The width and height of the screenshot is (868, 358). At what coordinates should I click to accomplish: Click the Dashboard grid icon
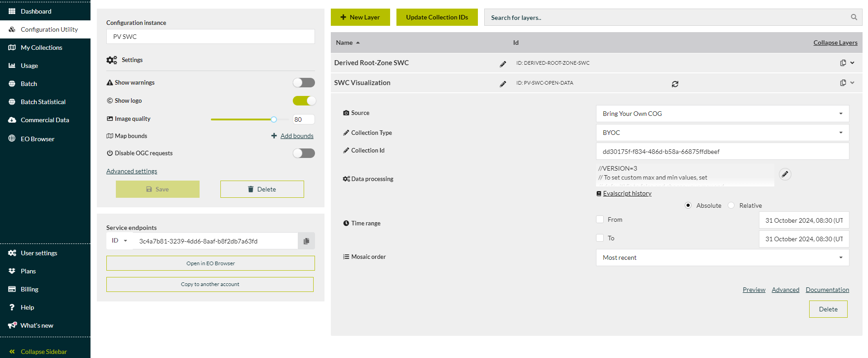(12, 11)
